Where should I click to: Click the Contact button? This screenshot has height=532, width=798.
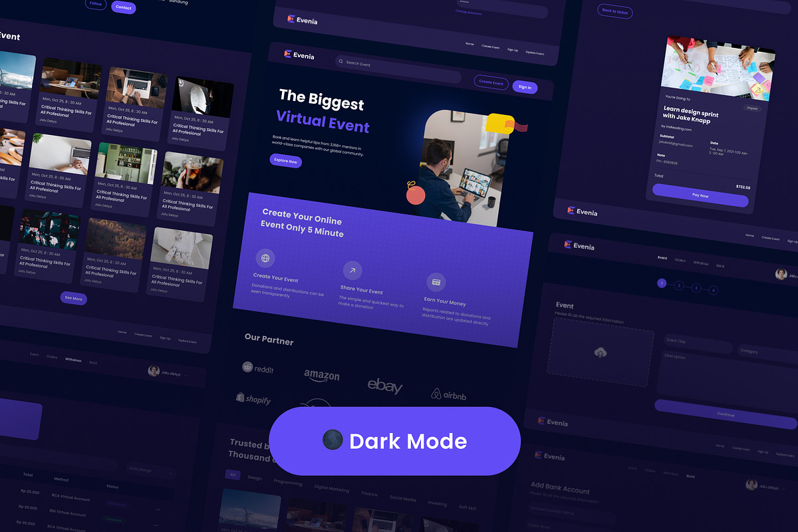123,8
